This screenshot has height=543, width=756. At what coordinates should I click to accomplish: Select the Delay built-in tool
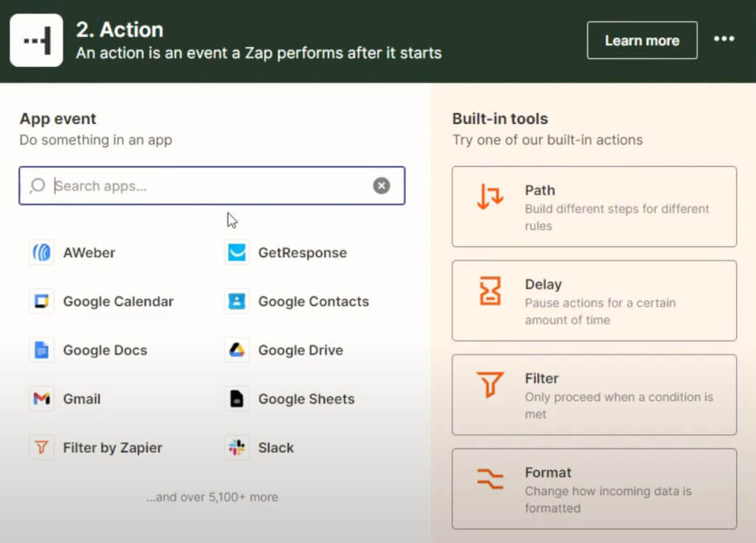tap(594, 301)
